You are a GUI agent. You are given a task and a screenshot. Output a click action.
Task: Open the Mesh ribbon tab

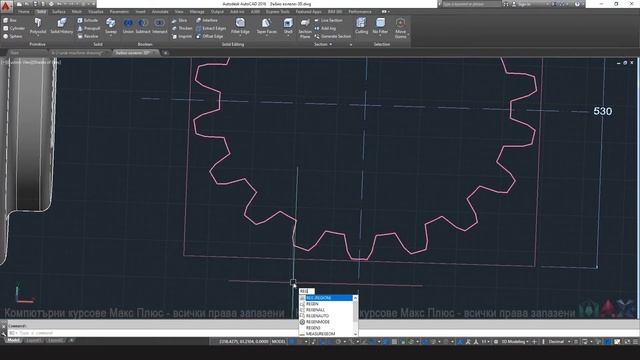pyautogui.click(x=77, y=12)
